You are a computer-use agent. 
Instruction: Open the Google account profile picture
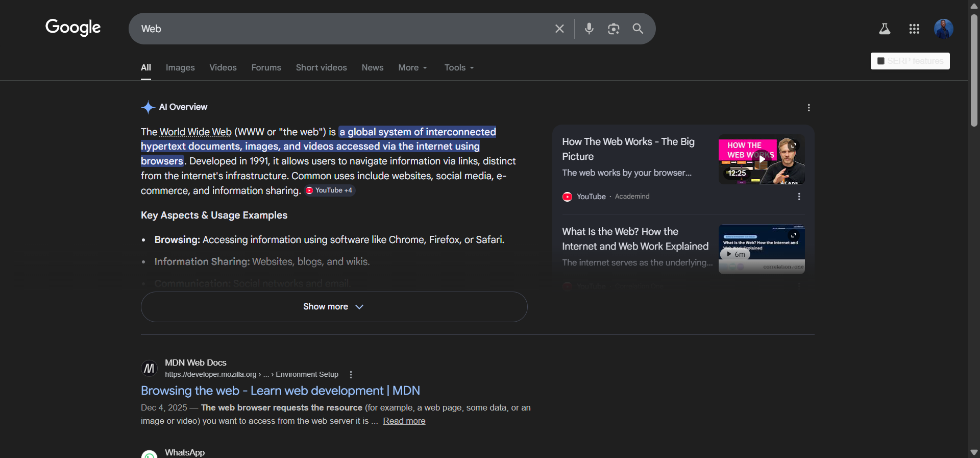pyautogui.click(x=943, y=29)
